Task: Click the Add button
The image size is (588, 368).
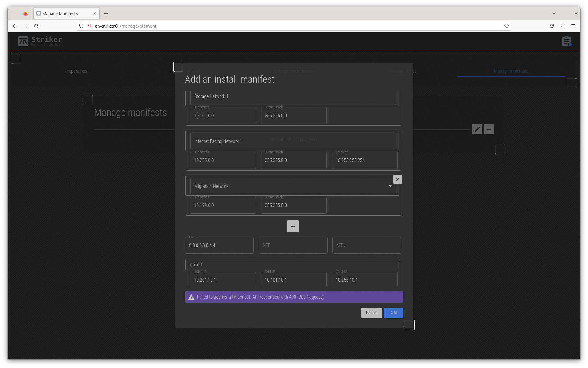Action: pos(393,313)
